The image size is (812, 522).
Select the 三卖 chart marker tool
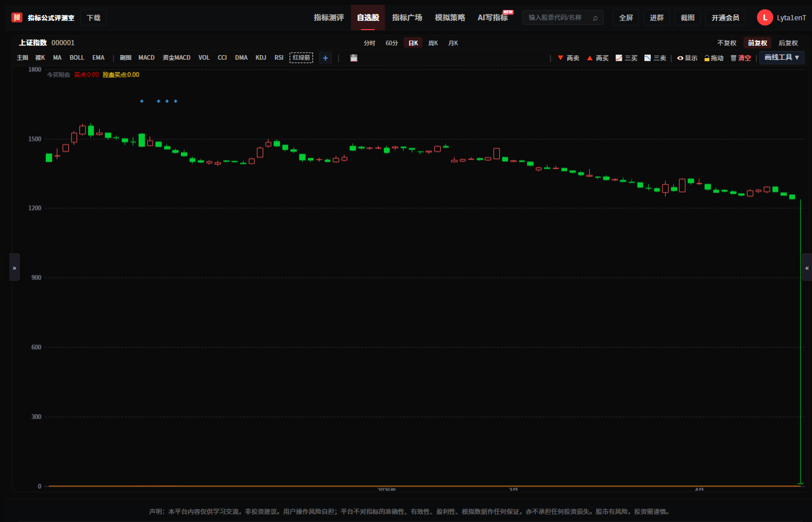pyautogui.click(x=655, y=58)
